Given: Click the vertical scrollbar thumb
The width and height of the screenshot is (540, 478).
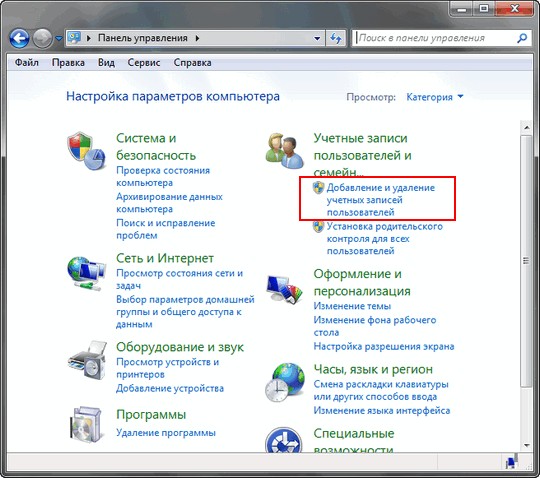Looking at the screenshot, I should [526, 261].
